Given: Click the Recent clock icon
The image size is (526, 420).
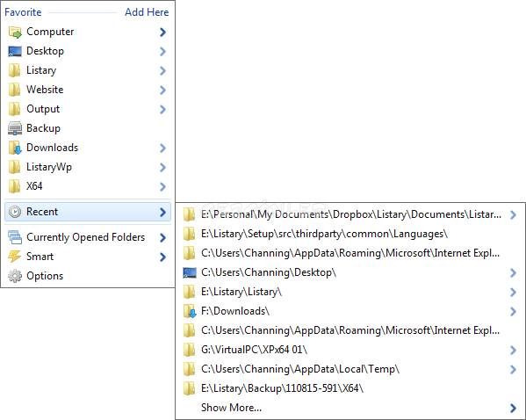Looking at the screenshot, I should [x=15, y=212].
